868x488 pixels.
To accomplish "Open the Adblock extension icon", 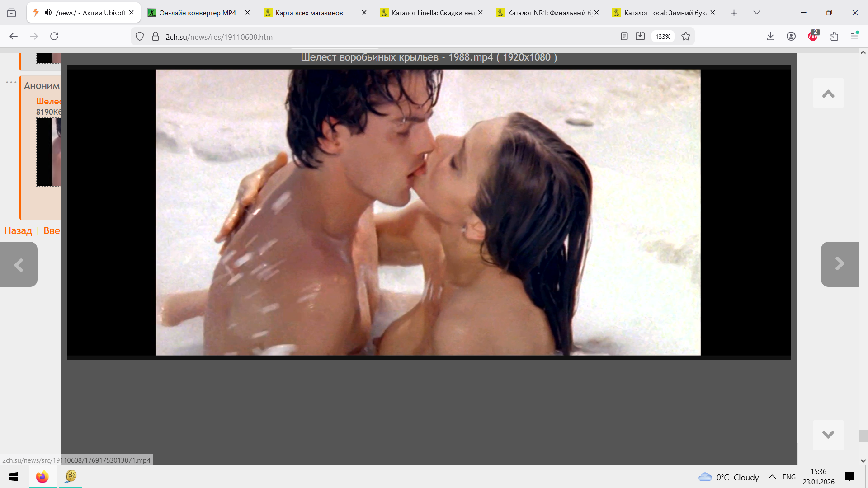I will click(x=813, y=36).
